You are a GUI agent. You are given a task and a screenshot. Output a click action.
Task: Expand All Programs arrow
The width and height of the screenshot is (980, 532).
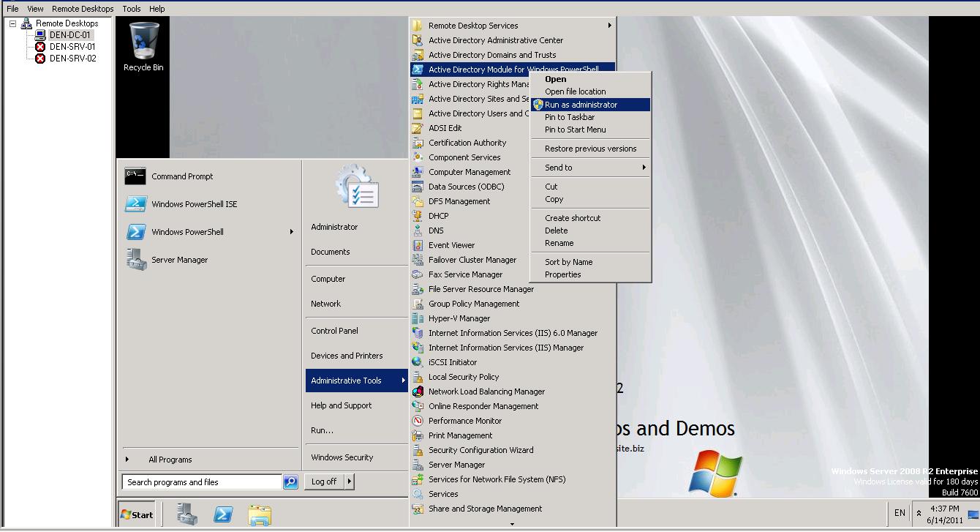click(x=127, y=460)
